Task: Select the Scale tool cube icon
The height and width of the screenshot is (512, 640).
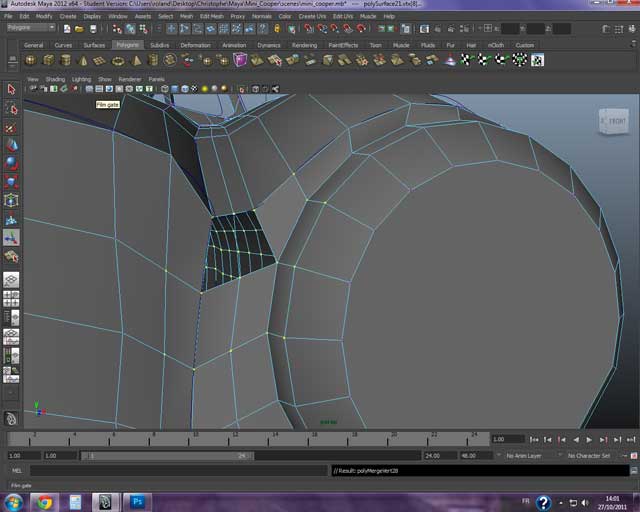Action: click(11, 182)
